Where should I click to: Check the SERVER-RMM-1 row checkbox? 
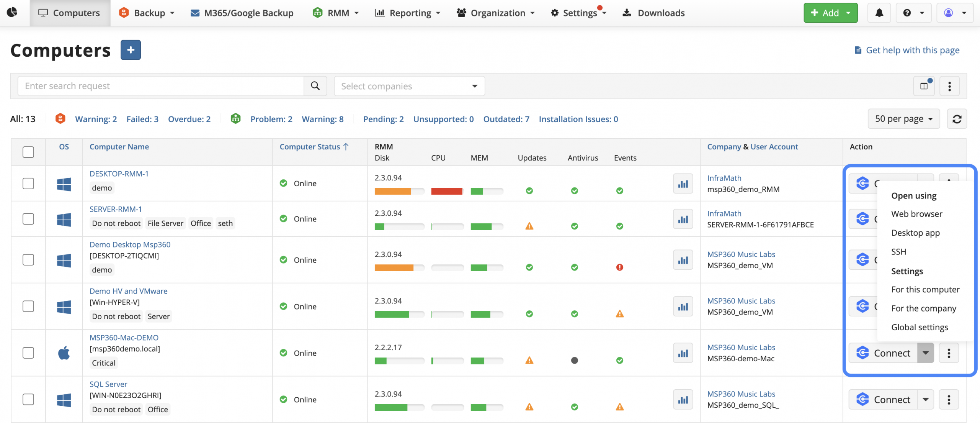[28, 219]
